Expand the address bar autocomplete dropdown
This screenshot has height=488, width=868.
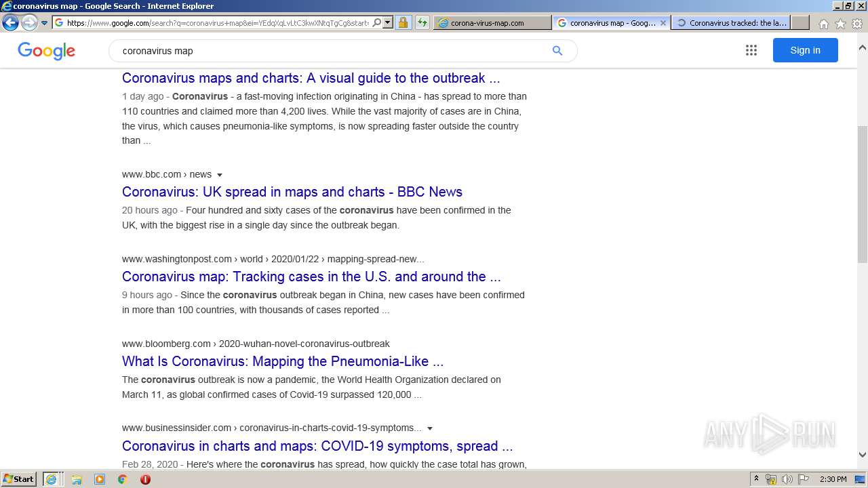pyautogui.click(x=388, y=22)
